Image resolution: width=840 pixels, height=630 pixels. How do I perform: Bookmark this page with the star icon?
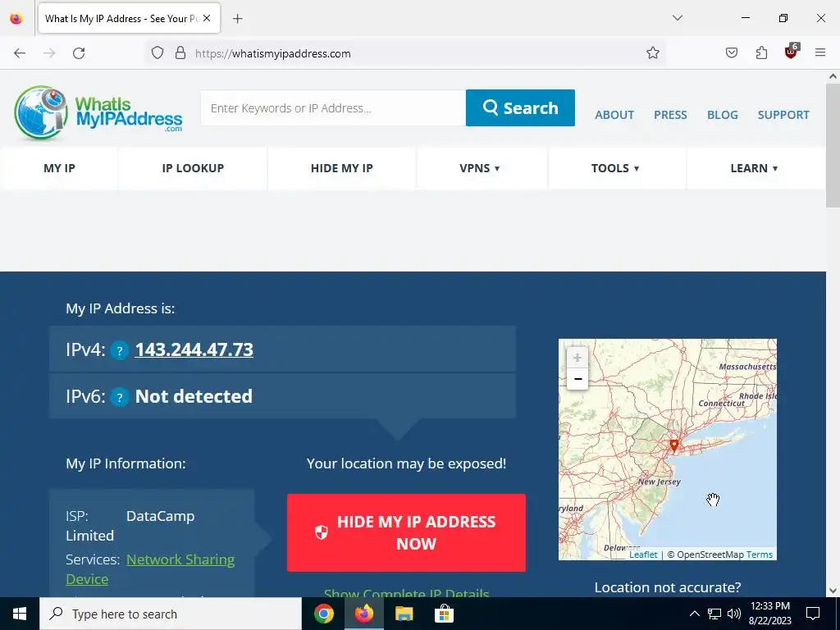pos(652,53)
